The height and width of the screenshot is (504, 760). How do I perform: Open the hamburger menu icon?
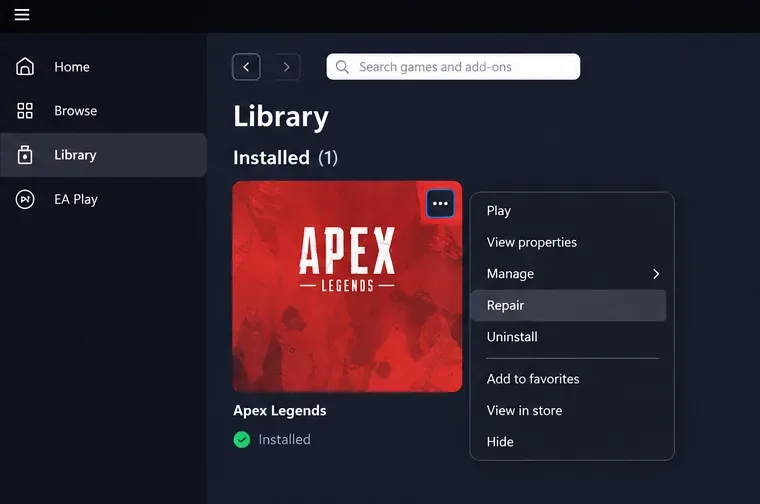(22, 15)
